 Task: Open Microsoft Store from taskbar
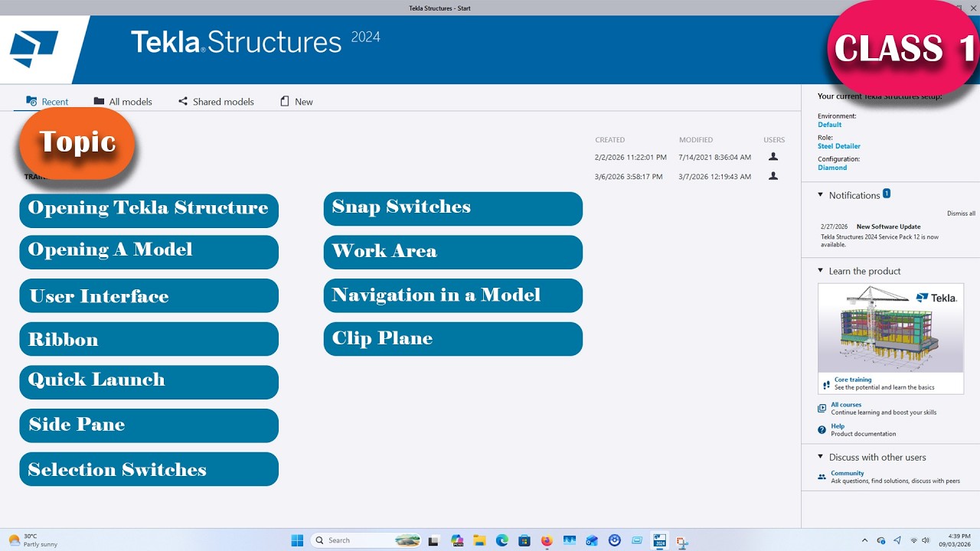point(524,540)
